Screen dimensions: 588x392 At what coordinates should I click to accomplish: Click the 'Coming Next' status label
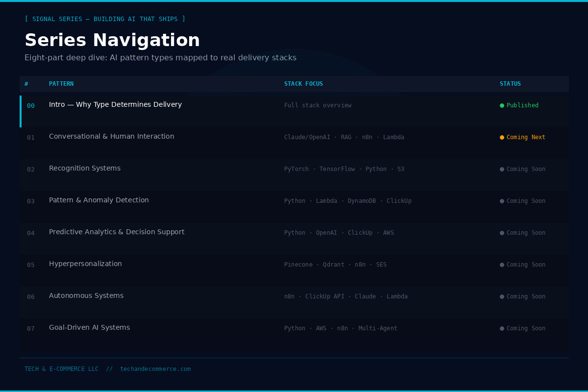[526, 137]
